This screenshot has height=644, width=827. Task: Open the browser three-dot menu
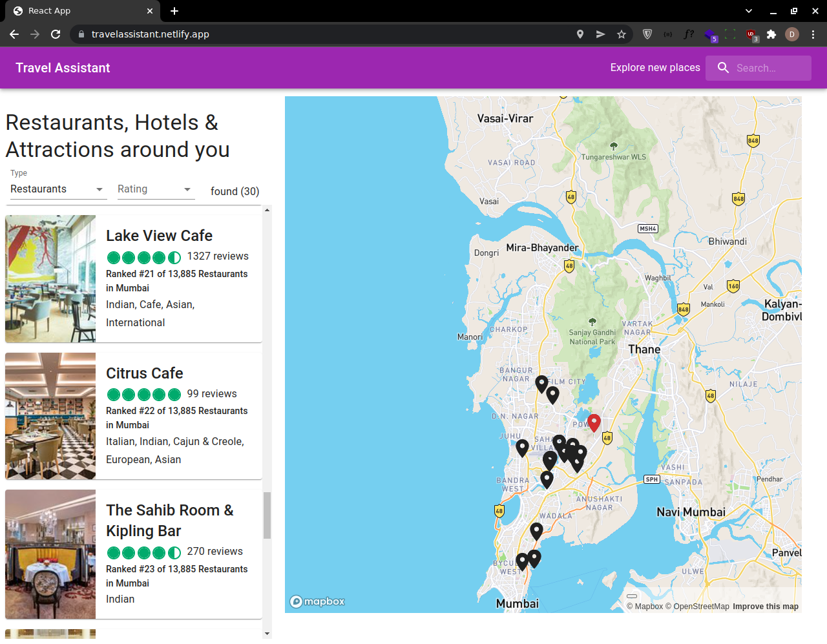tap(813, 34)
